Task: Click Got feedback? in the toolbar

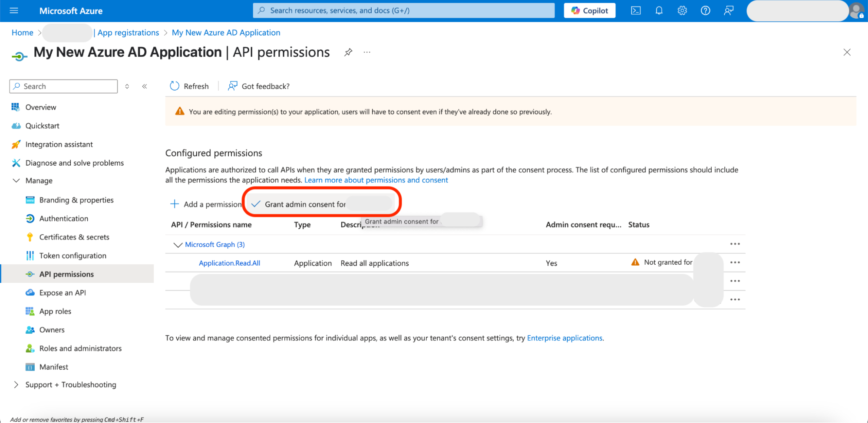Action: [259, 86]
